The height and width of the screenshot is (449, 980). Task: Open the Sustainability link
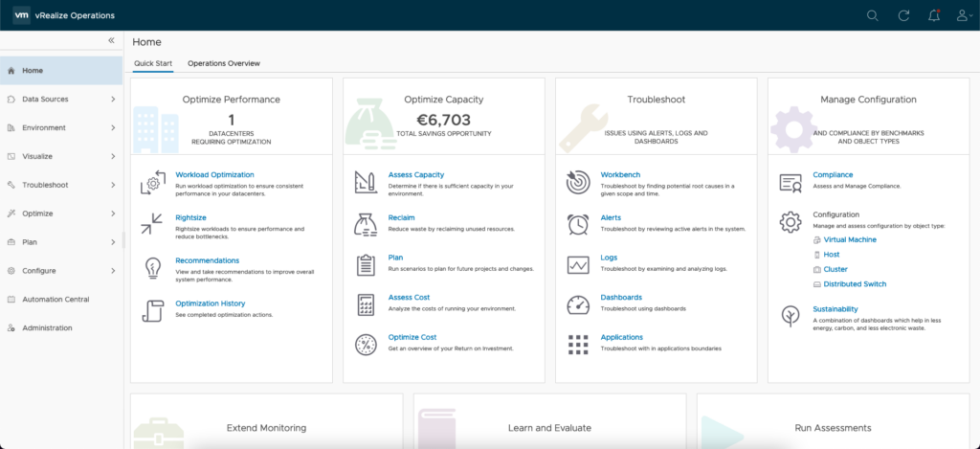(835, 309)
